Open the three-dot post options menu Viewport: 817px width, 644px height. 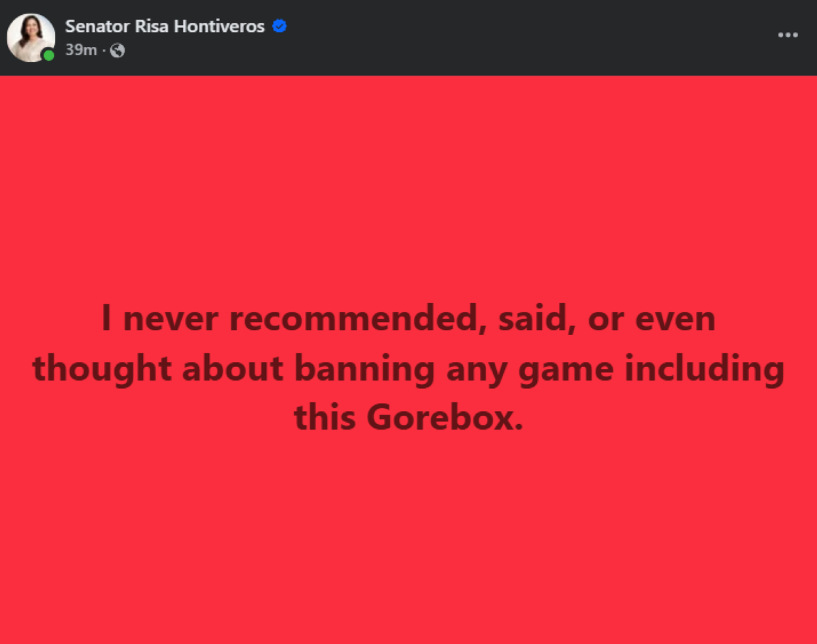coord(788,35)
